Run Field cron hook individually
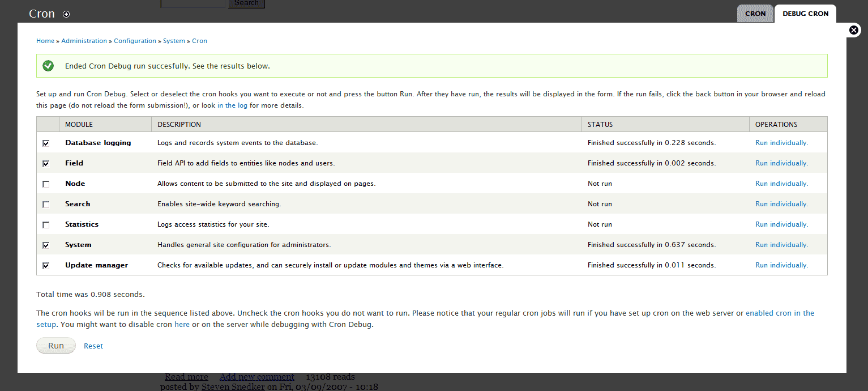Image resolution: width=868 pixels, height=391 pixels. pyautogui.click(x=781, y=163)
